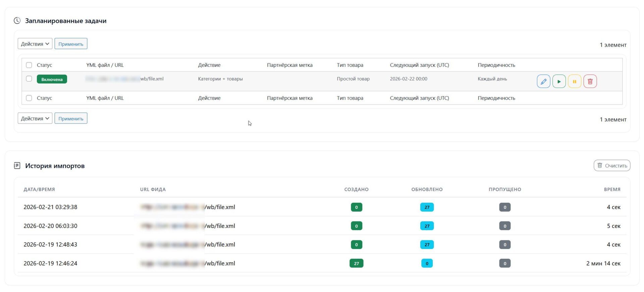Click created badge 0 in 2026-02-20 row
The image size is (644, 292).
click(356, 226)
